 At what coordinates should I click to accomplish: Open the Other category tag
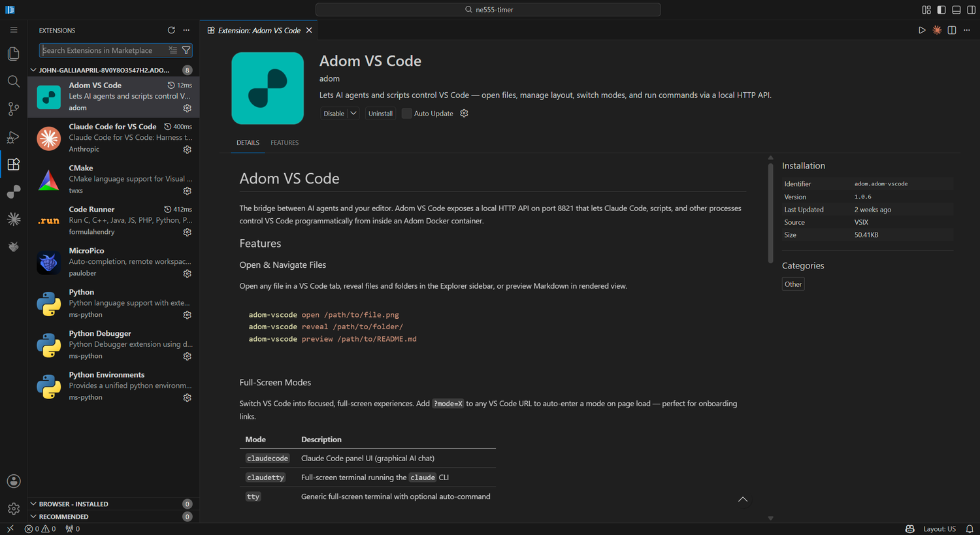pyautogui.click(x=793, y=284)
